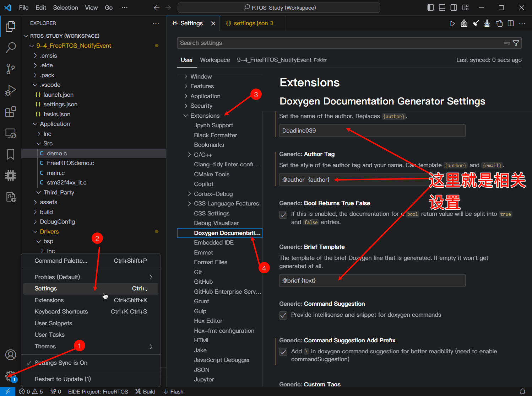532x396 pixels.
Task: Open the notifications bell in status bar
Action: [522, 391]
